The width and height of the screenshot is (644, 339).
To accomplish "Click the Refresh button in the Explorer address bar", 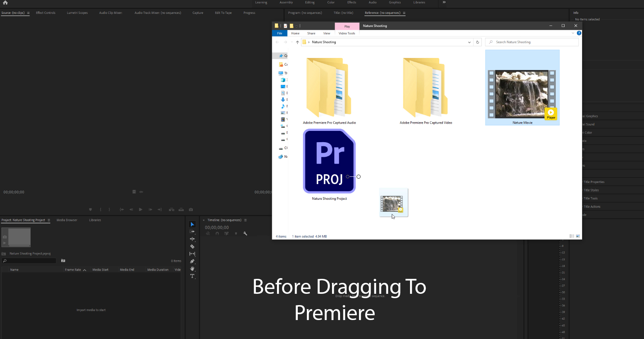I will [x=478, y=42].
